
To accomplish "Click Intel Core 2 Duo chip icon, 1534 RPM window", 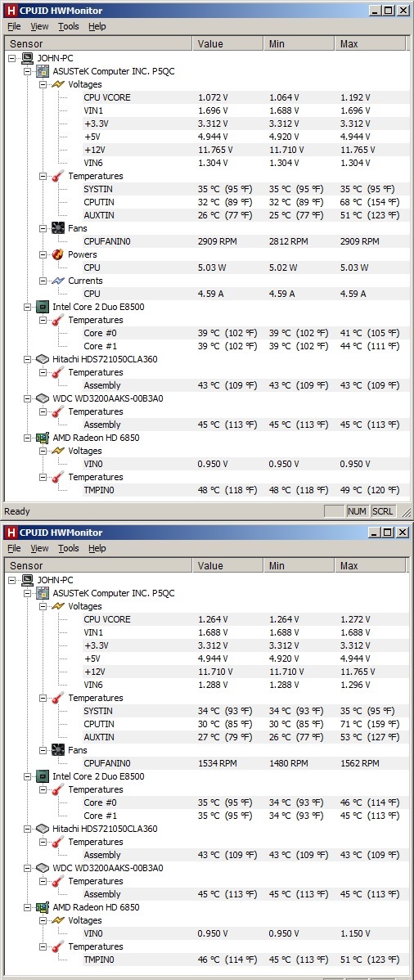I will coord(43,776).
